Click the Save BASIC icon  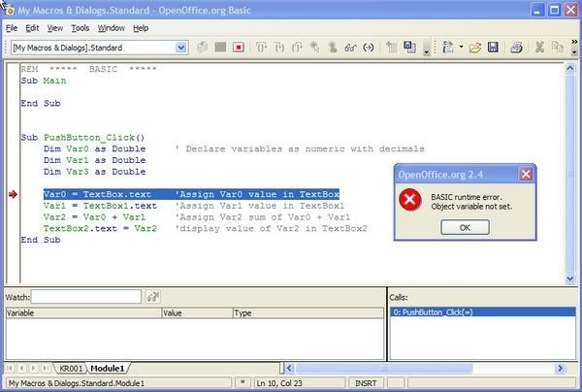(409, 48)
